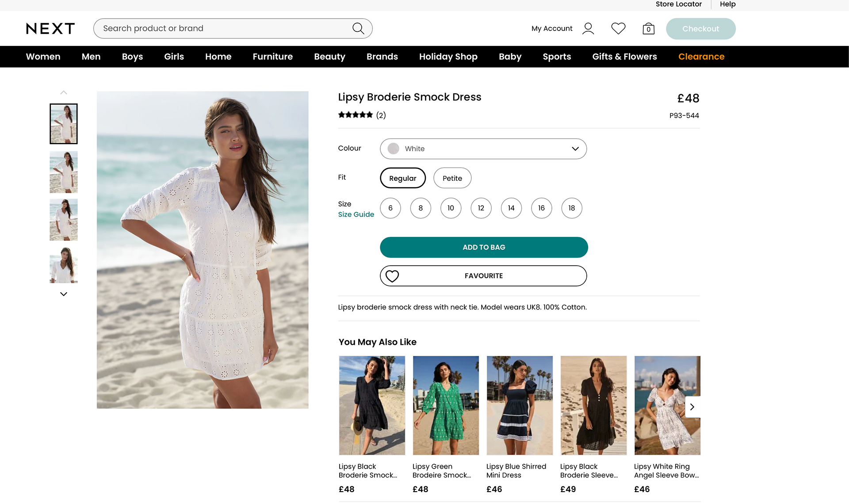Click the Checkout button
Screen dimensions: 849x504
pos(701,29)
